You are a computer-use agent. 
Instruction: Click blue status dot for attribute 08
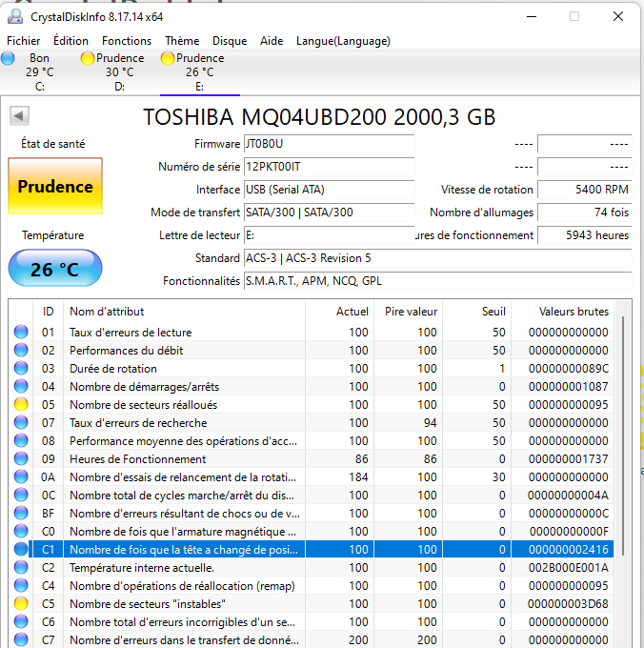click(x=21, y=440)
